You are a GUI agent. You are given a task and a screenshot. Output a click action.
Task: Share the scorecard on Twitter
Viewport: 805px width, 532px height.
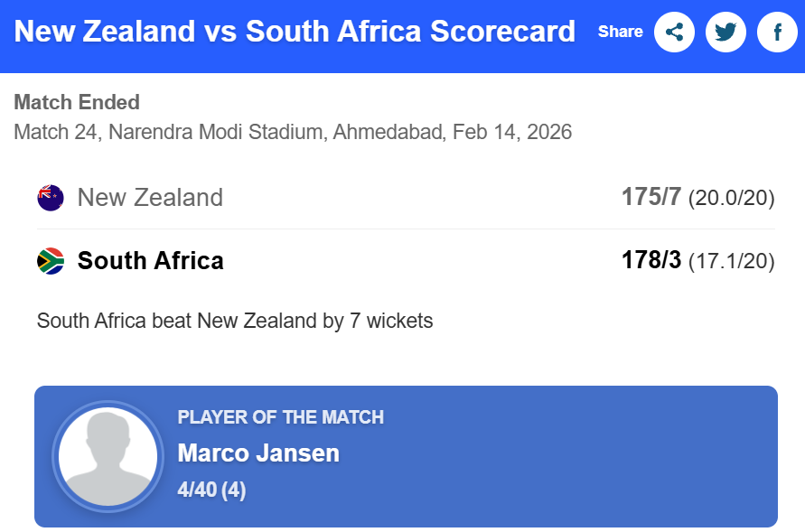(725, 33)
